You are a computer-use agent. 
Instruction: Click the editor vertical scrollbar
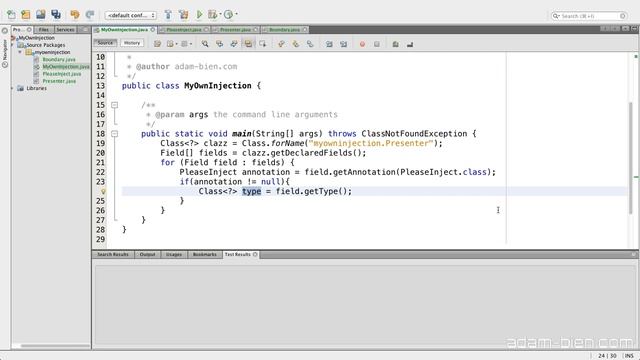(631, 158)
